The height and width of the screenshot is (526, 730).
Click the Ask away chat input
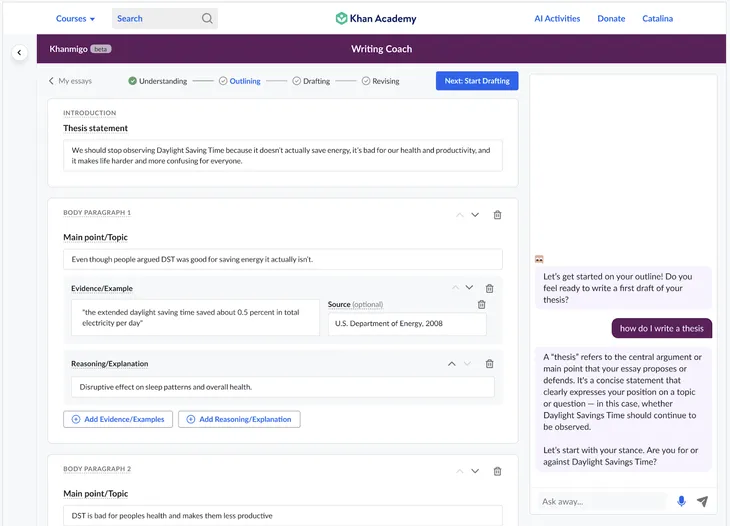pos(603,501)
